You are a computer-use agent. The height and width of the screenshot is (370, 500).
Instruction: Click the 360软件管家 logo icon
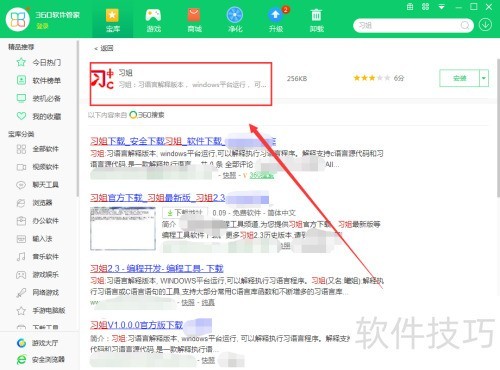pos(18,19)
